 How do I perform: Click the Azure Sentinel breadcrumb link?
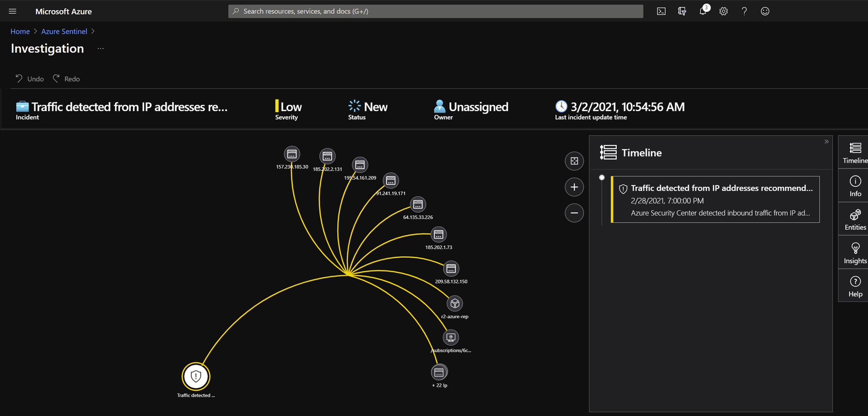pyautogui.click(x=64, y=31)
